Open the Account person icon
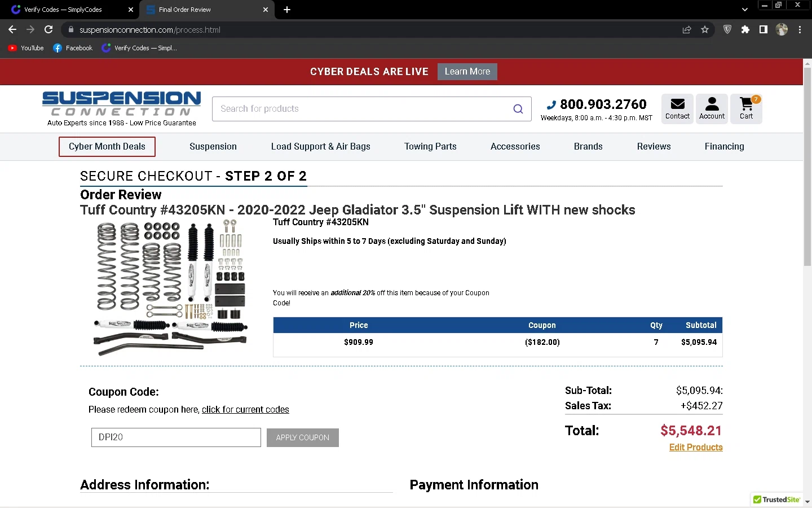Screen dimensions: 812x508 coord(712,108)
